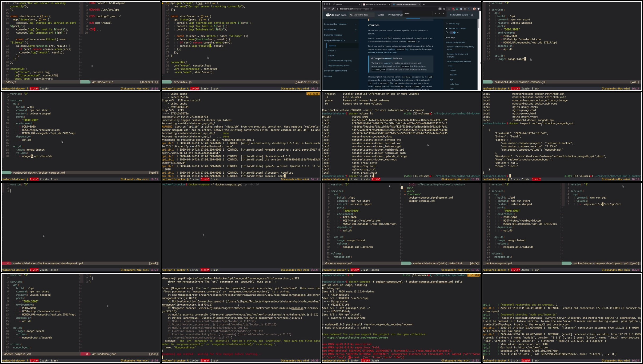Click the Edit this page pencil icon
Viewport: 643px width, 364px height.
pos(447,24)
